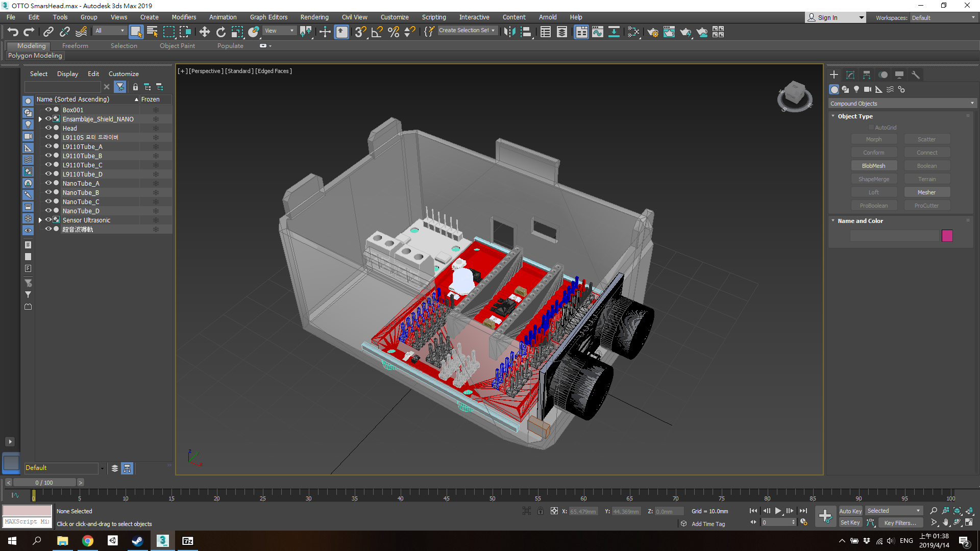The image size is (980, 551).
Task: Click the Mirror tool icon
Action: pyautogui.click(x=509, y=32)
